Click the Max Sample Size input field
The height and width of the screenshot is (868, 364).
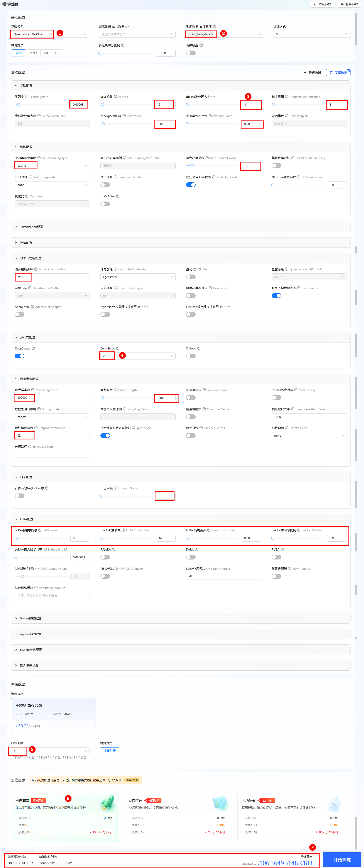(52, 398)
